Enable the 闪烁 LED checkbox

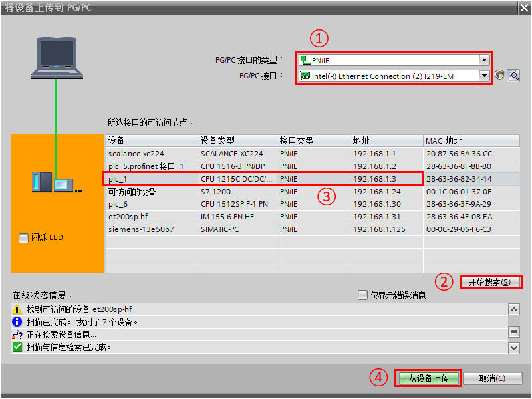pyautogui.click(x=23, y=238)
